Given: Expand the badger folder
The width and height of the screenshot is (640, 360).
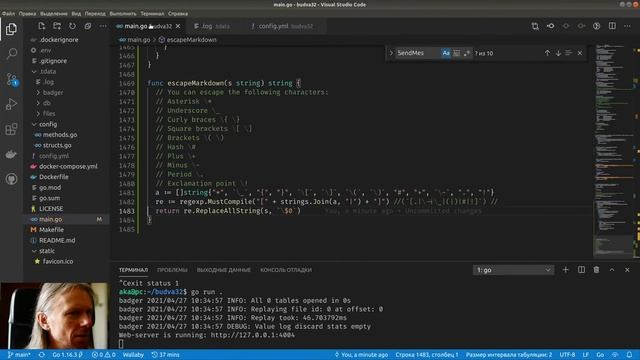Looking at the screenshot, I should click(x=38, y=93).
